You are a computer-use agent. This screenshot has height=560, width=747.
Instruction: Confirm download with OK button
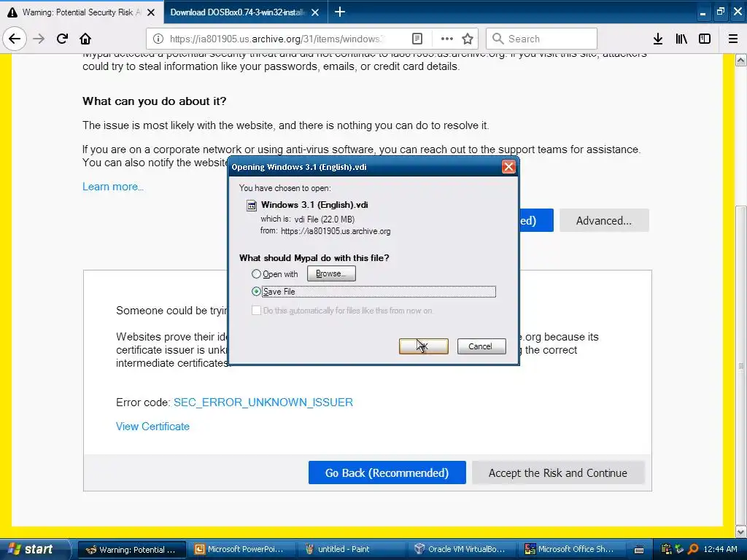(424, 346)
